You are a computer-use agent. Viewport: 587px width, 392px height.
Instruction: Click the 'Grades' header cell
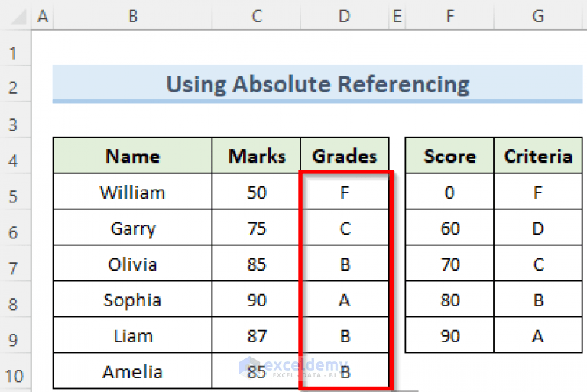[345, 155]
